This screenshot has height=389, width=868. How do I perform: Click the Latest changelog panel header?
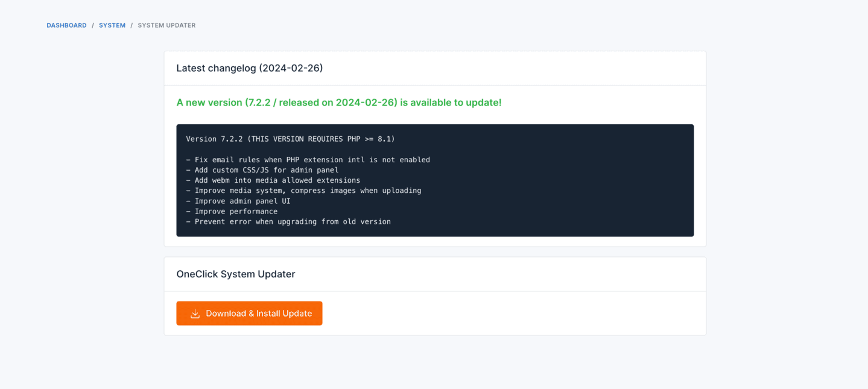pos(250,68)
